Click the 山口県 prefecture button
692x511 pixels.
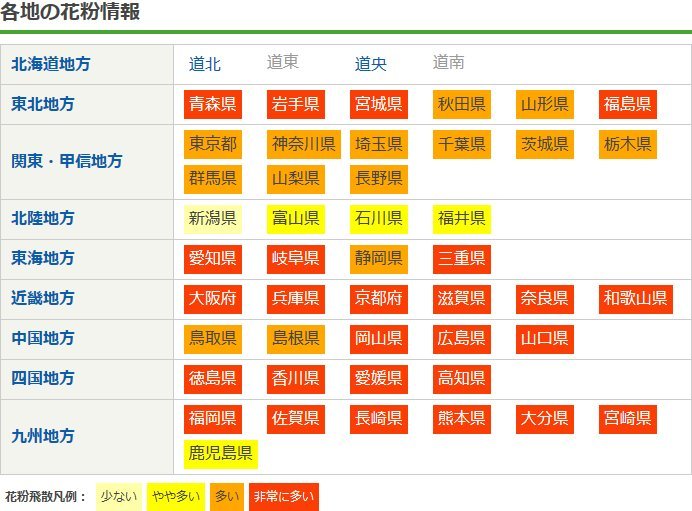click(x=544, y=338)
